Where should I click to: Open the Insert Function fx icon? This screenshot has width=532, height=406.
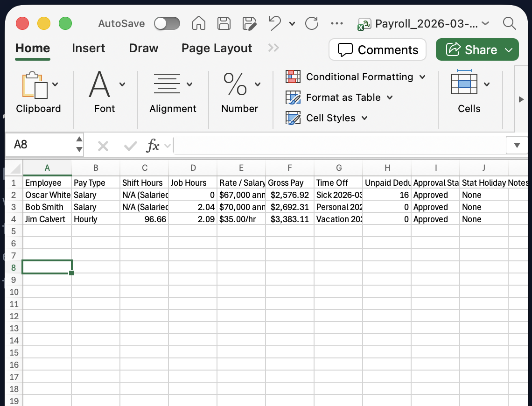coord(153,146)
